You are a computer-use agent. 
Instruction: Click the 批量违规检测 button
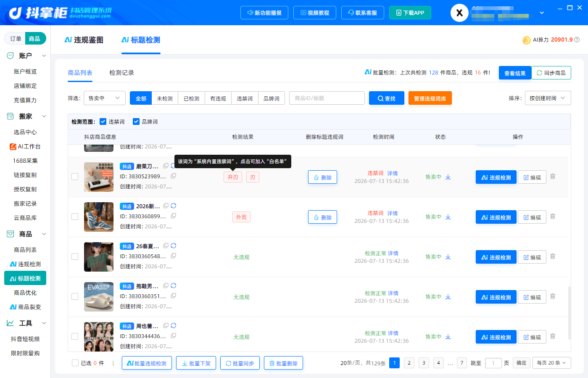147,363
